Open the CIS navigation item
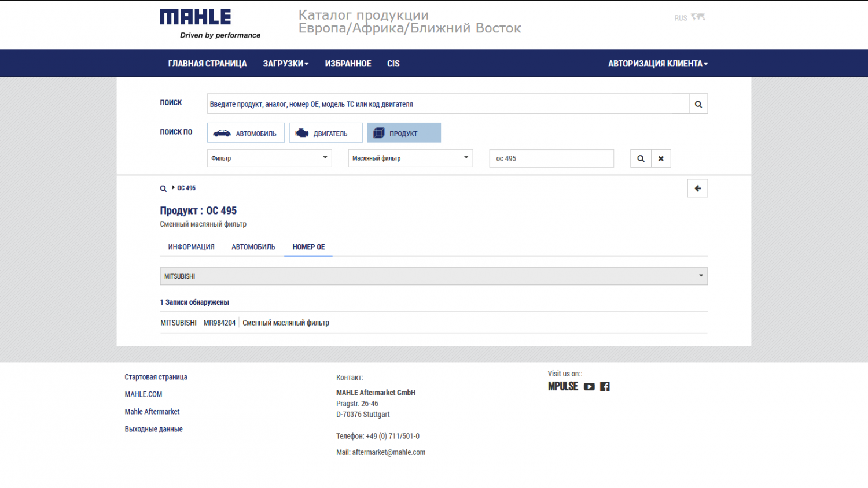This screenshot has height=488, width=868. tap(393, 64)
